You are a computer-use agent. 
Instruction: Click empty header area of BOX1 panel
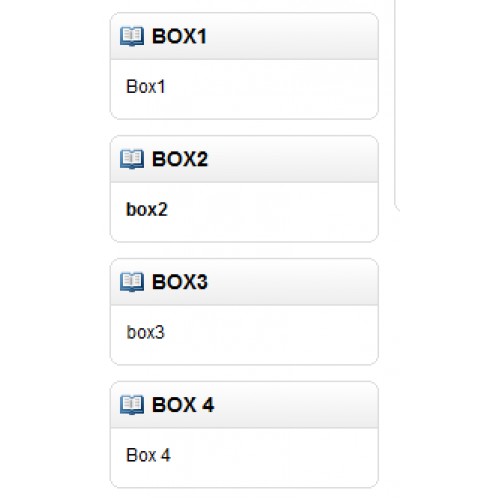[x=293, y=36]
